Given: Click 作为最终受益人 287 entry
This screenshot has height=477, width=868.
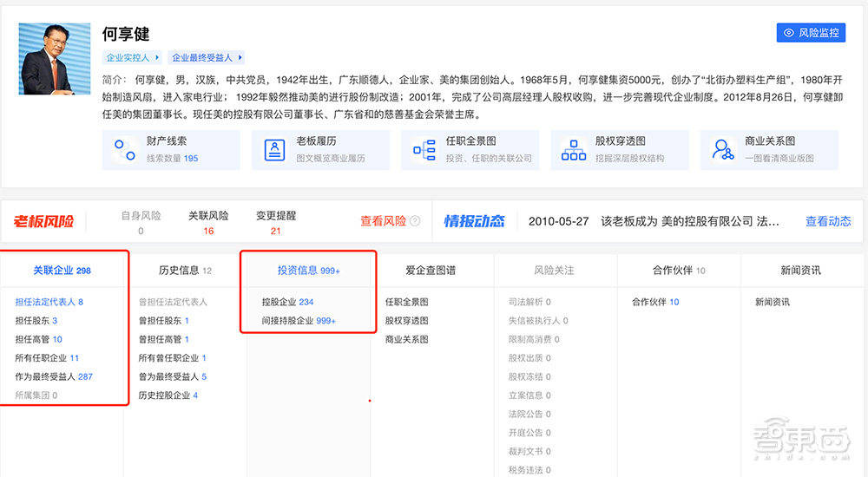Looking at the screenshot, I should pyautogui.click(x=54, y=376).
